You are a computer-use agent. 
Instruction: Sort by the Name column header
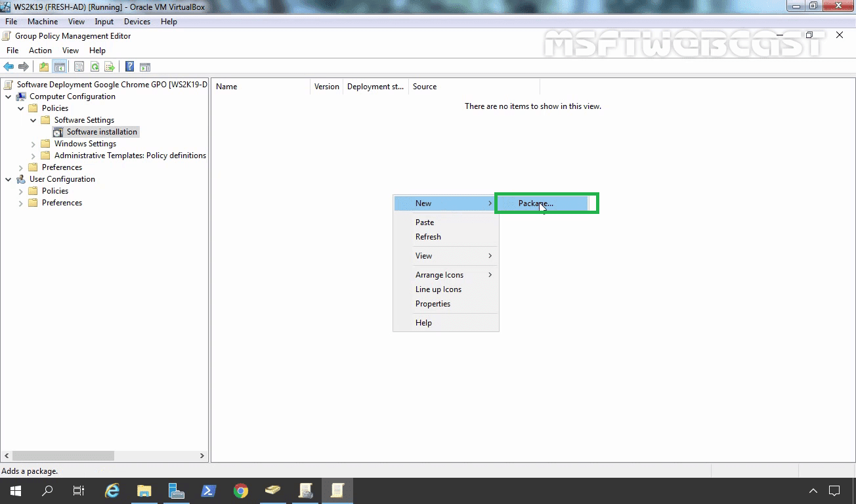pyautogui.click(x=261, y=87)
